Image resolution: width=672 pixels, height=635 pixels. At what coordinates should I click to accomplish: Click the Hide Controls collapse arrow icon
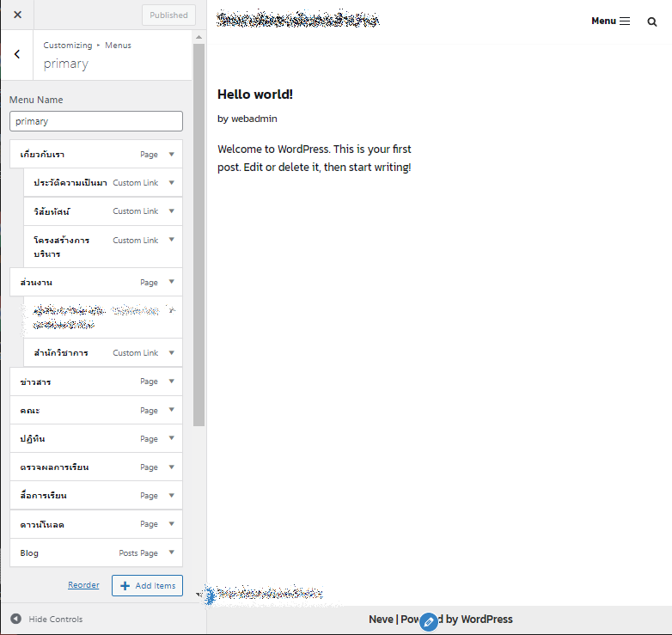(x=15, y=619)
